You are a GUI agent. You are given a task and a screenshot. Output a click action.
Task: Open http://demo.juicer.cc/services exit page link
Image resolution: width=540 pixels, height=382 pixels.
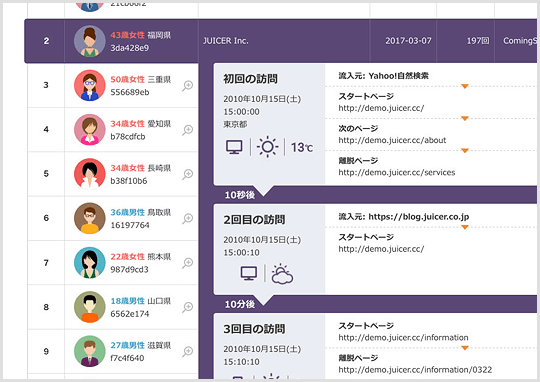397,172
